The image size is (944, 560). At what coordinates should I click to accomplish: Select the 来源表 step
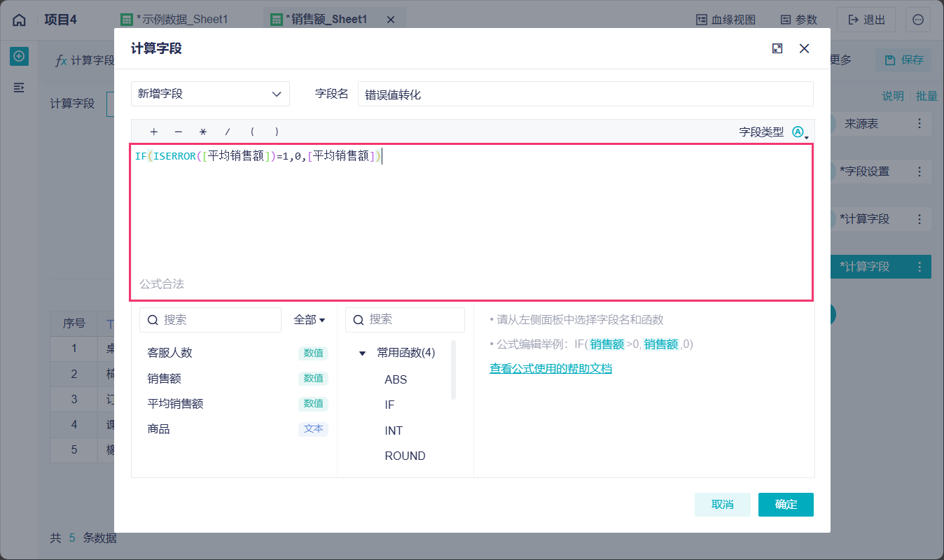[x=881, y=124]
